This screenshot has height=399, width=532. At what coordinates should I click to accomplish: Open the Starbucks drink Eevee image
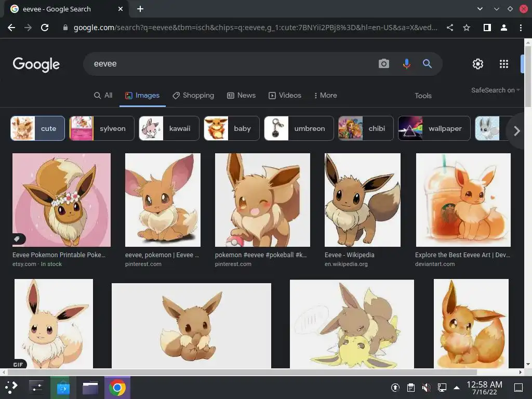coord(463,200)
